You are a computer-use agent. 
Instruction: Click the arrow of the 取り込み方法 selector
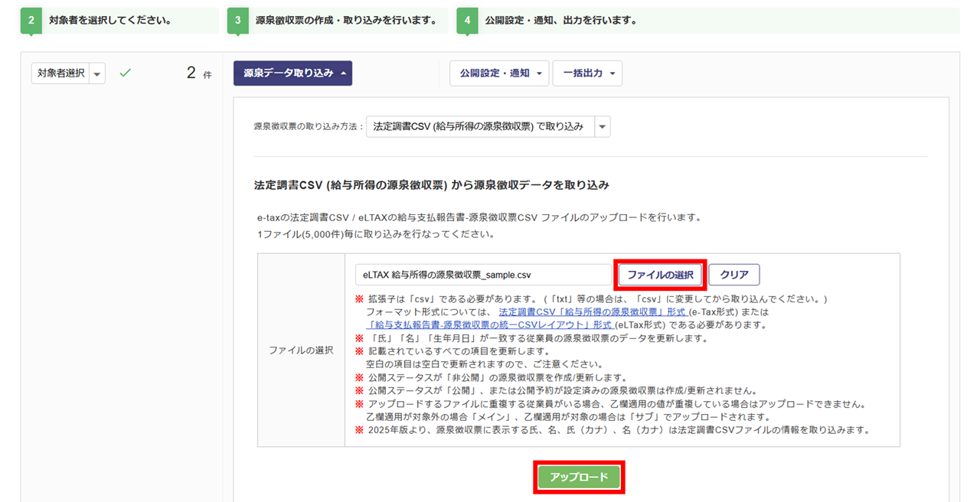602,126
